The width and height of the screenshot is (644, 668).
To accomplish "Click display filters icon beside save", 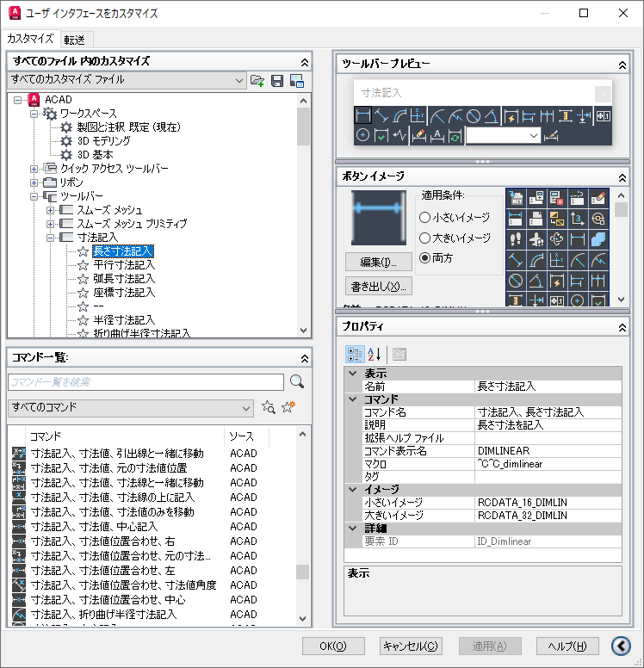I will tap(297, 81).
